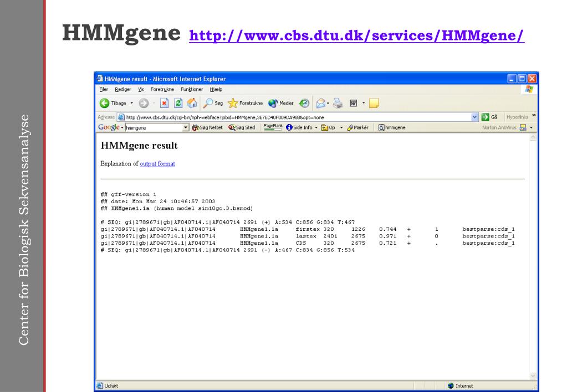Edit with Word icon
This screenshot has height=392, width=567.
[x=353, y=104]
